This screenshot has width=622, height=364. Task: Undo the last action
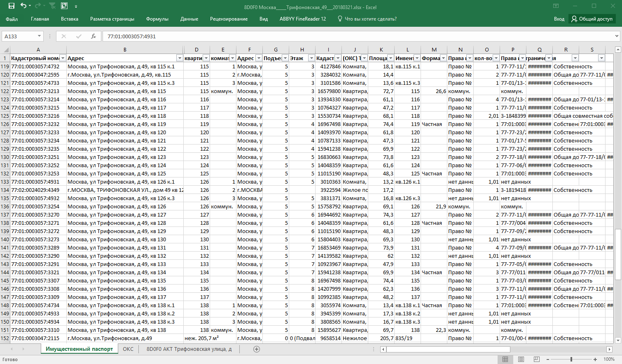coord(23,6)
